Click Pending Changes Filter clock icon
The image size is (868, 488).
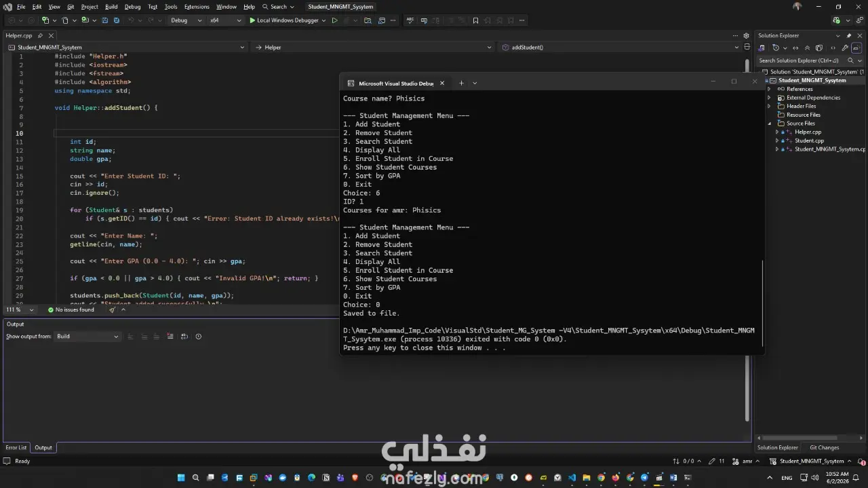776,48
